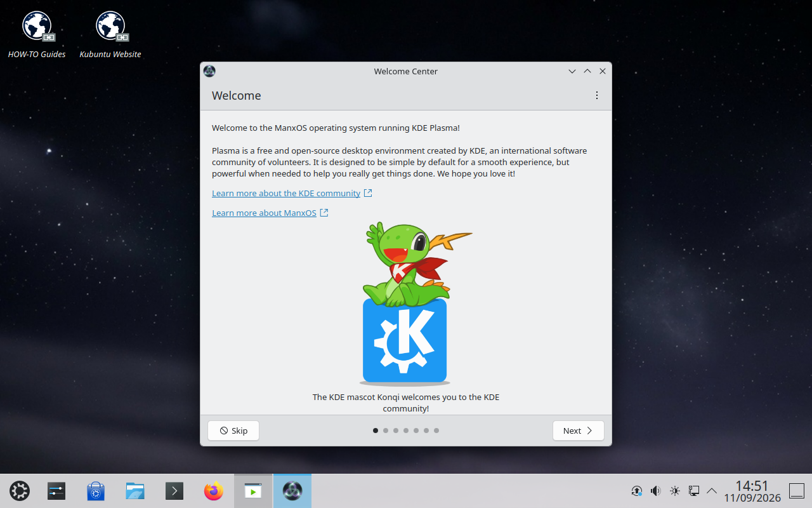812x508 pixels.
Task: Jump to the seventh page indicator dot
Action: (436, 431)
